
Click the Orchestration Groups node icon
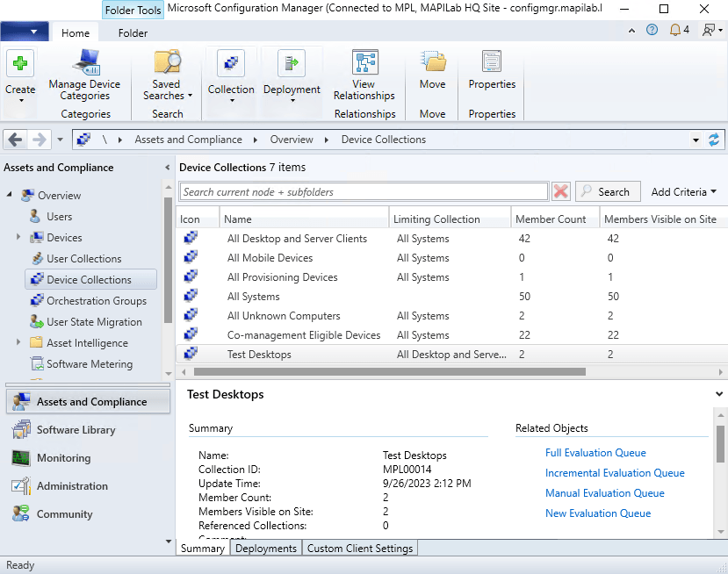[x=37, y=301]
